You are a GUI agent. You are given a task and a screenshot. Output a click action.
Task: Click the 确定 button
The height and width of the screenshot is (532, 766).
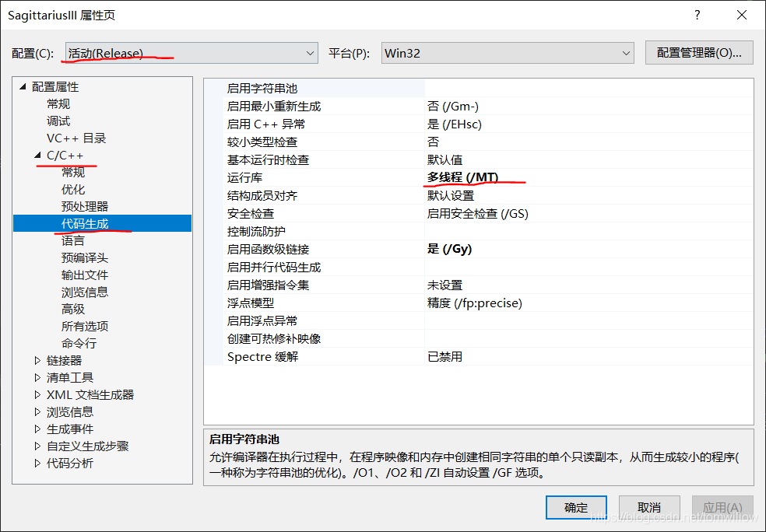576,508
